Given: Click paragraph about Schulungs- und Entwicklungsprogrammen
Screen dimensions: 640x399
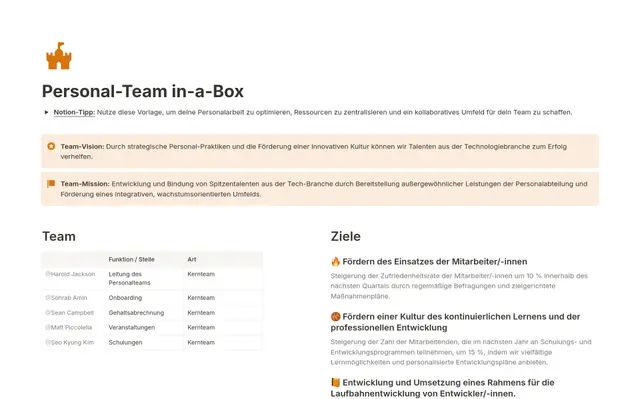Looking at the screenshot, I should pyautogui.click(x=461, y=352).
